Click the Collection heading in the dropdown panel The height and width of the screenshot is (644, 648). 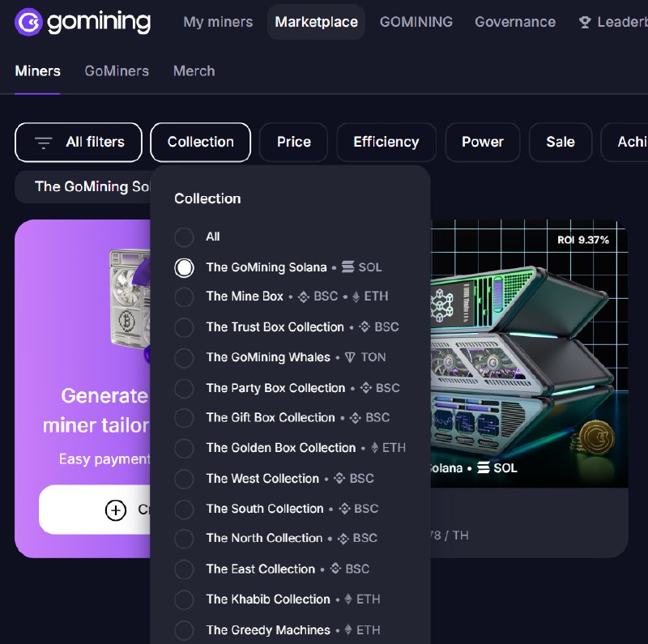pos(207,198)
